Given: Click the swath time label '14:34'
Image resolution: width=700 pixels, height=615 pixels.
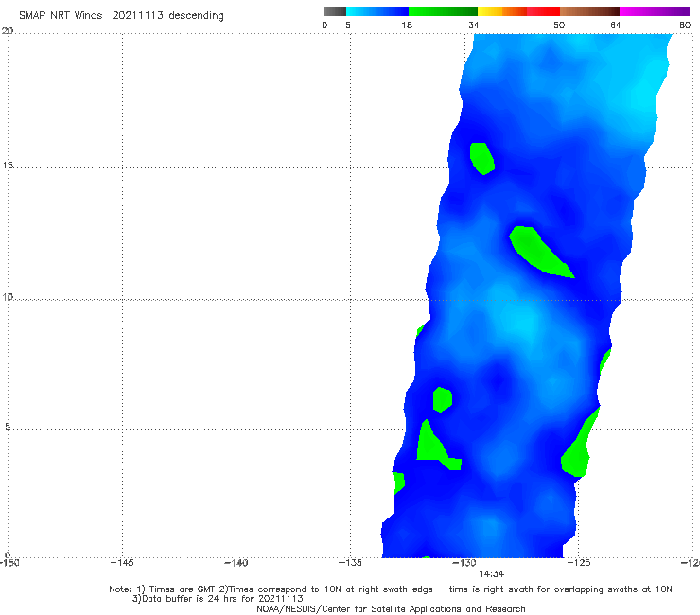Looking at the screenshot, I should coord(492,574).
